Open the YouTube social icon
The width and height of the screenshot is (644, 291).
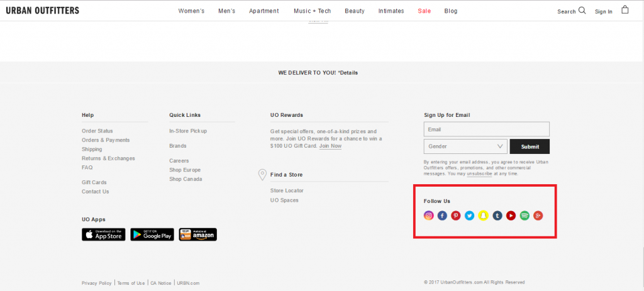point(511,216)
